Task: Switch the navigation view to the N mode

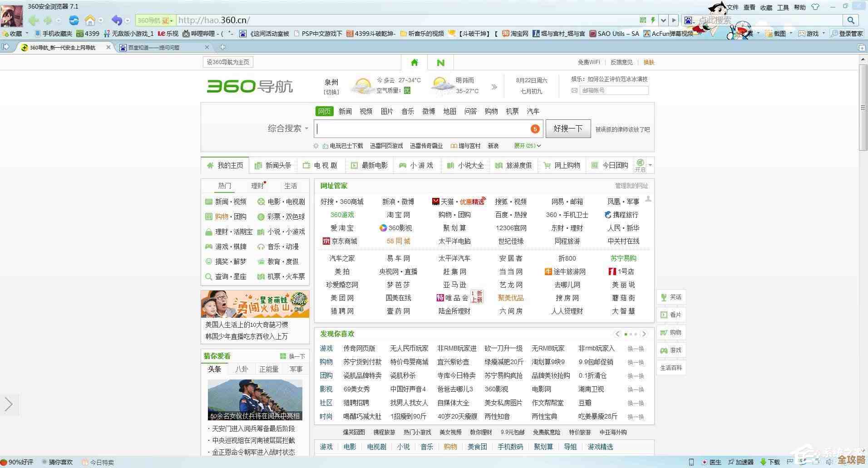Action: (x=440, y=62)
